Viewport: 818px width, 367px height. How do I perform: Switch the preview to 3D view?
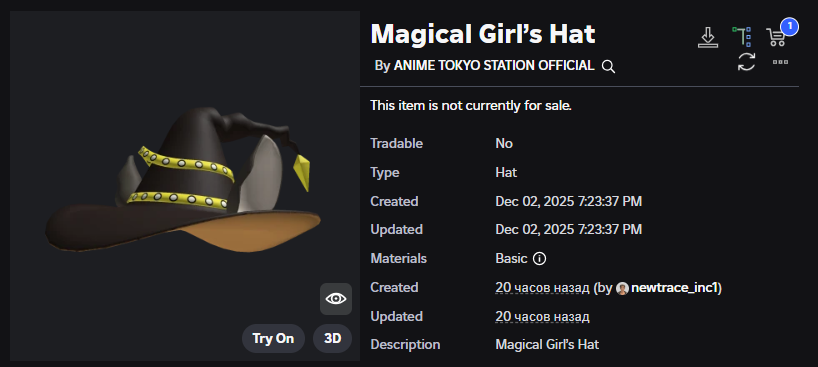(332, 338)
